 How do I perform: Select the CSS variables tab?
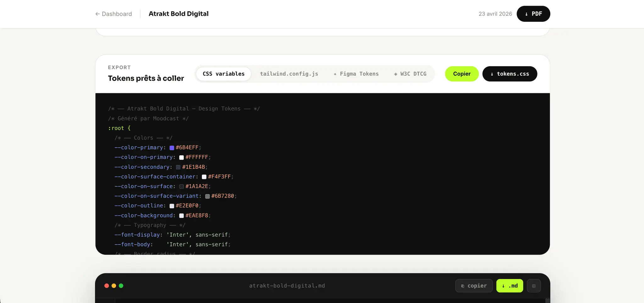click(224, 74)
